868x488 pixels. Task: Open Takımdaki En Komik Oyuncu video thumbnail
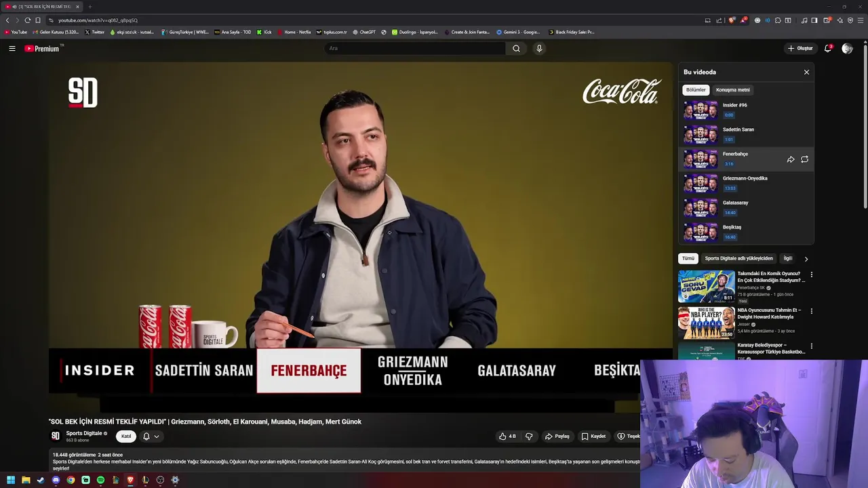point(707,286)
